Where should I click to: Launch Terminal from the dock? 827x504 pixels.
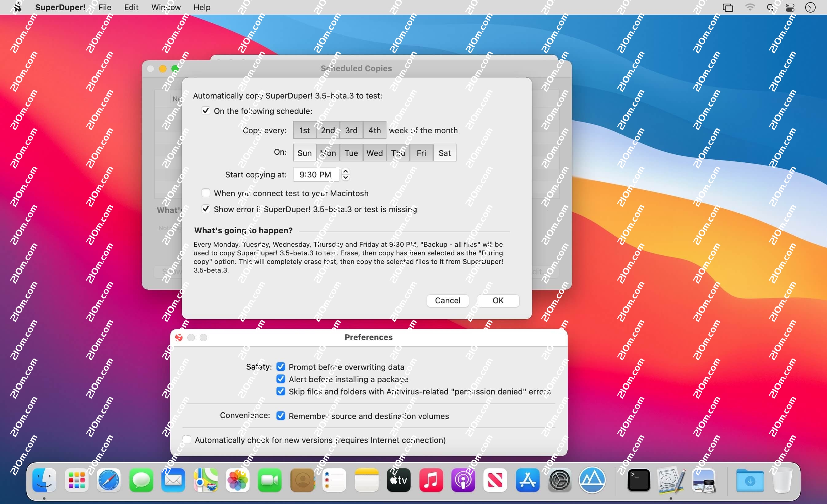(x=638, y=480)
